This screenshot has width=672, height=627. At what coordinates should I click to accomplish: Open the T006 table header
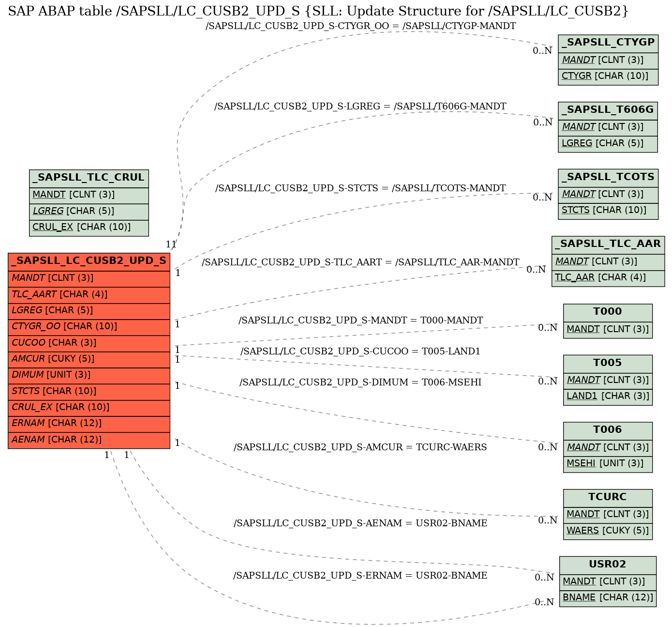608,430
